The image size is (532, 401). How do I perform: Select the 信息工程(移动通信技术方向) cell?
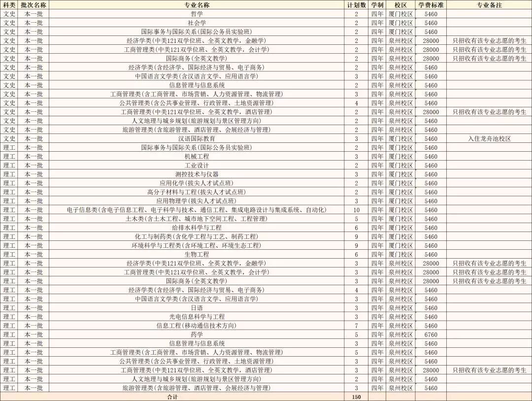click(x=197, y=326)
